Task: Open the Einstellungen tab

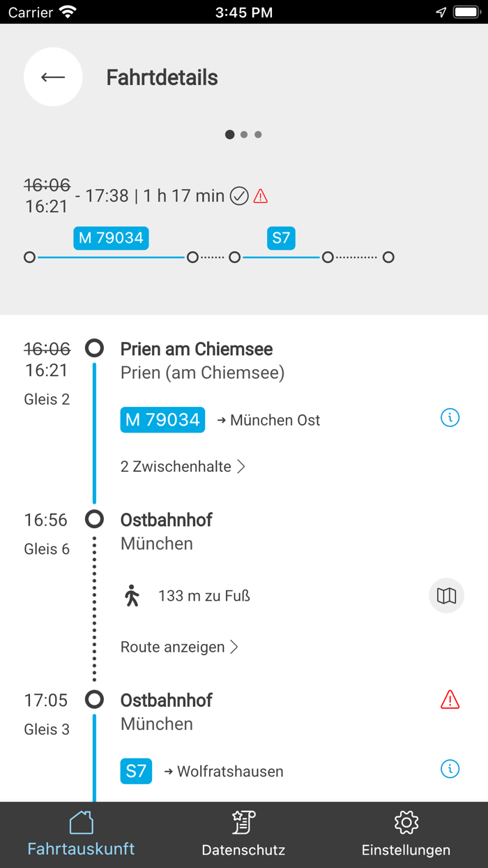Action: [406, 835]
